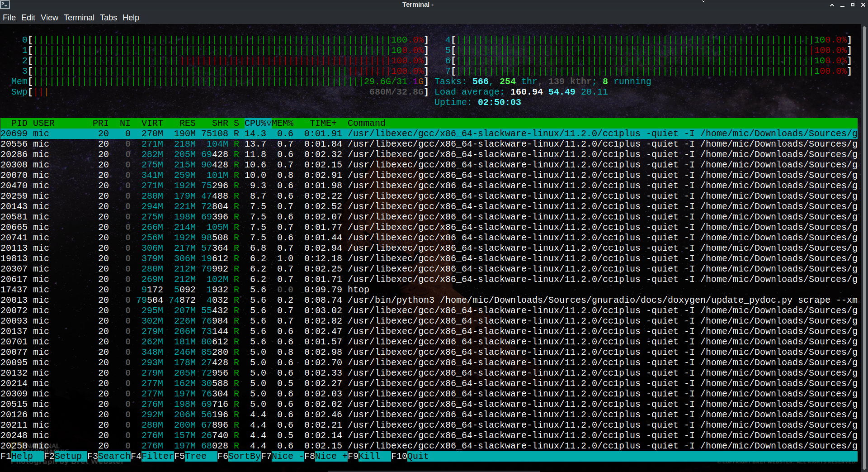Image resolution: width=868 pixels, height=472 pixels.
Task: Open the Edit menu
Action: click(x=28, y=18)
